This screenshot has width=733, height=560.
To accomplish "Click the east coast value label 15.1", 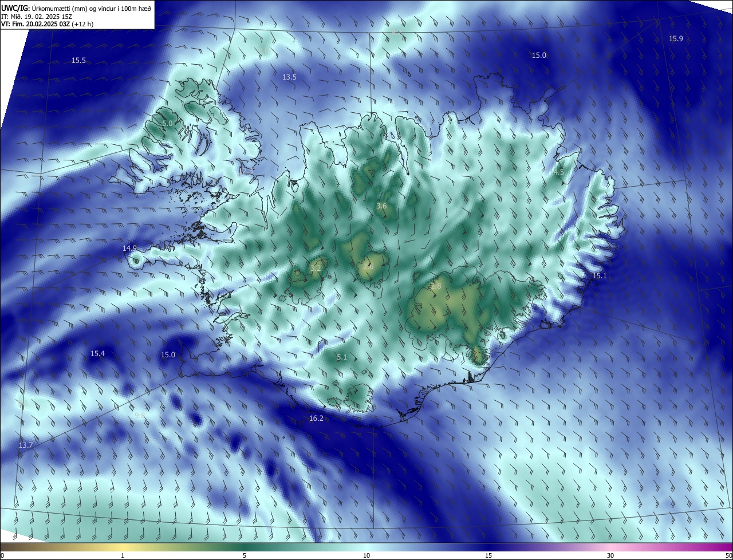I will pyautogui.click(x=600, y=276).
